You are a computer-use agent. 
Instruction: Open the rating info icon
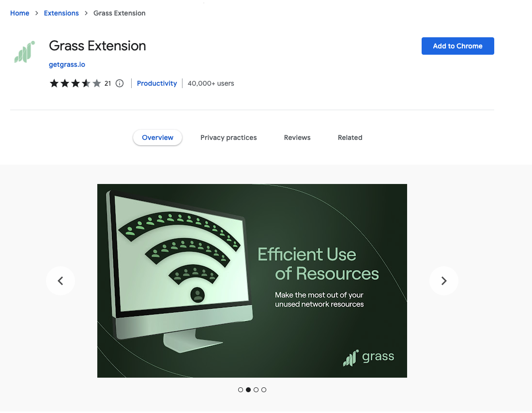click(120, 83)
